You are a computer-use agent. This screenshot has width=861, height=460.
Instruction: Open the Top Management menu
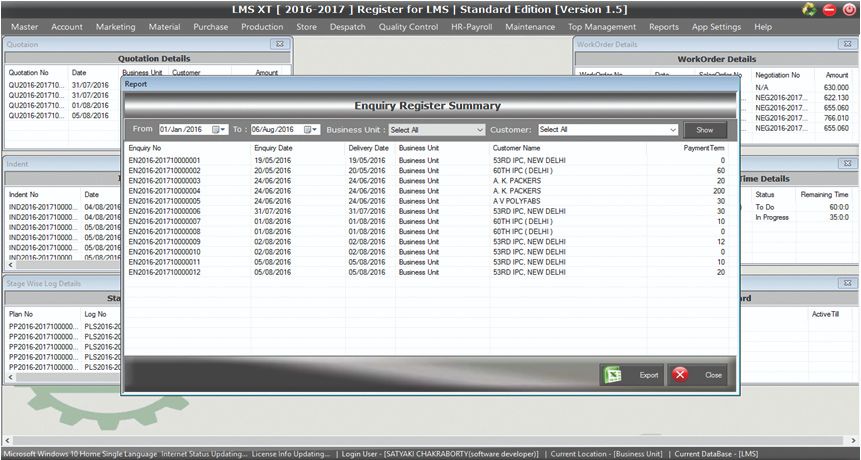[602, 27]
